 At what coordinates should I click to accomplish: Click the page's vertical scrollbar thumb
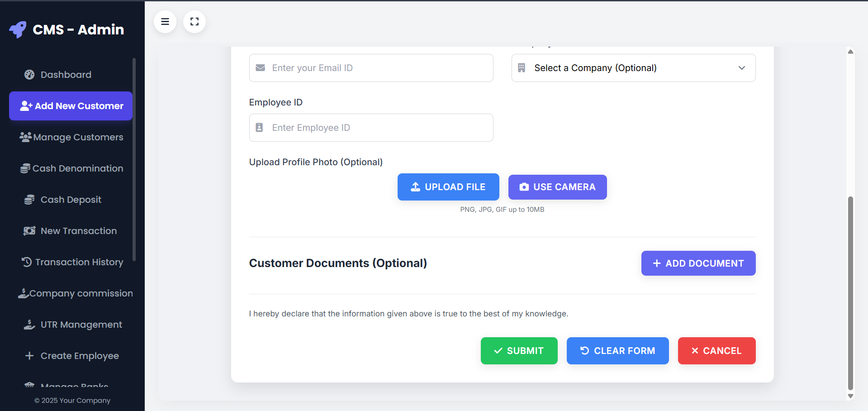[x=850, y=293]
